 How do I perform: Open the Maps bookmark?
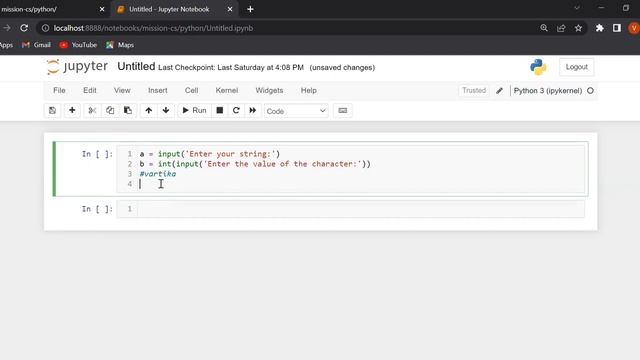pyautogui.click(x=120, y=45)
